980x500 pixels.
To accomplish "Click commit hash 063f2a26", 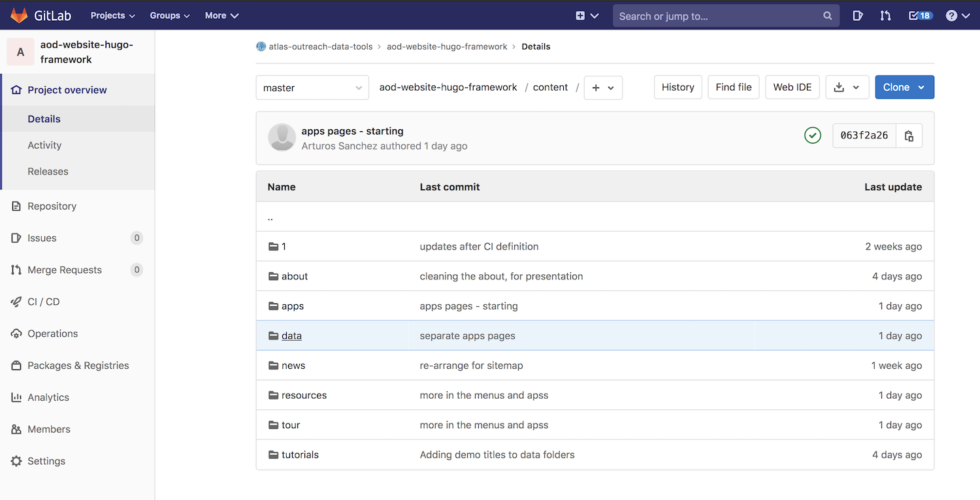I will point(864,136).
